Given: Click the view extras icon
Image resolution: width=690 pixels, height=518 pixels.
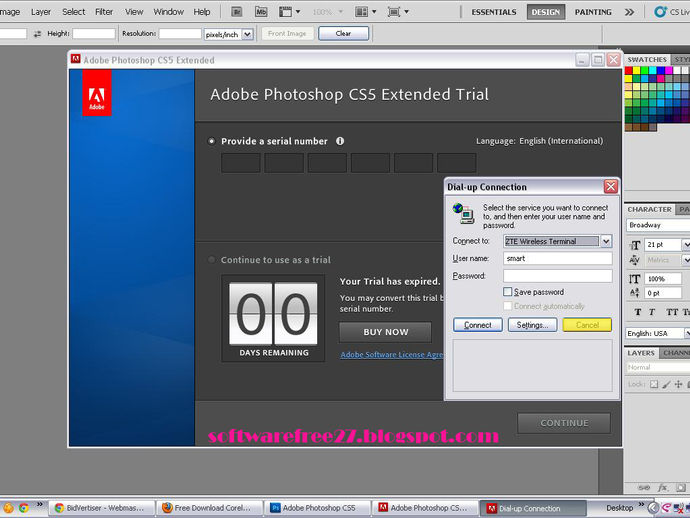Looking at the screenshot, I should 285,12.
